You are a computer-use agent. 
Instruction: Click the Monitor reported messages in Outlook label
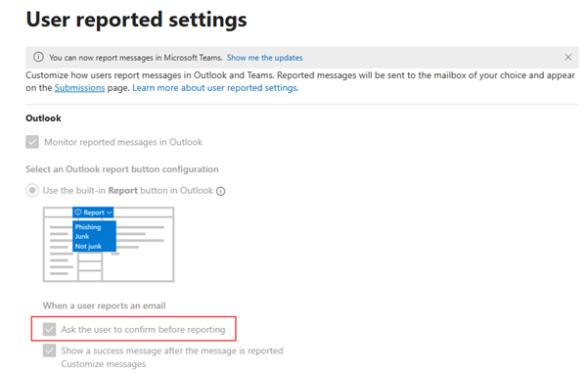123,142
